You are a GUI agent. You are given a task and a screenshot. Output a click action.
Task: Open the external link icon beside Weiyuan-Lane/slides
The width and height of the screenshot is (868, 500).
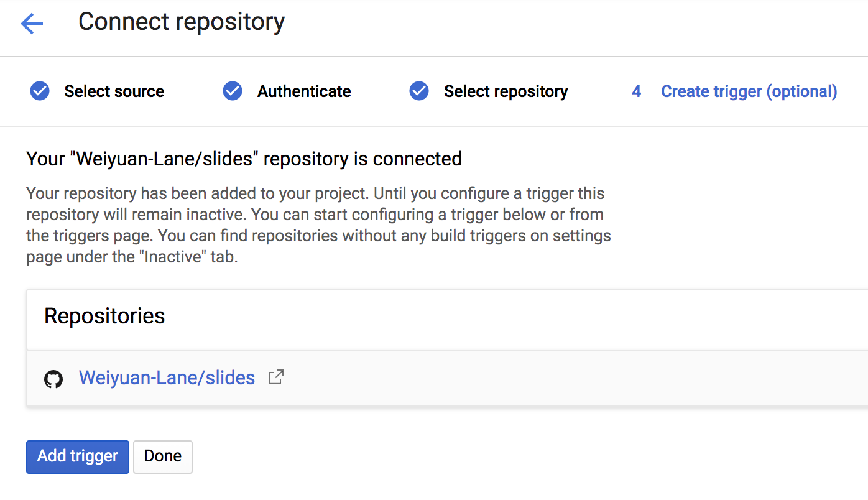(275, 377)
